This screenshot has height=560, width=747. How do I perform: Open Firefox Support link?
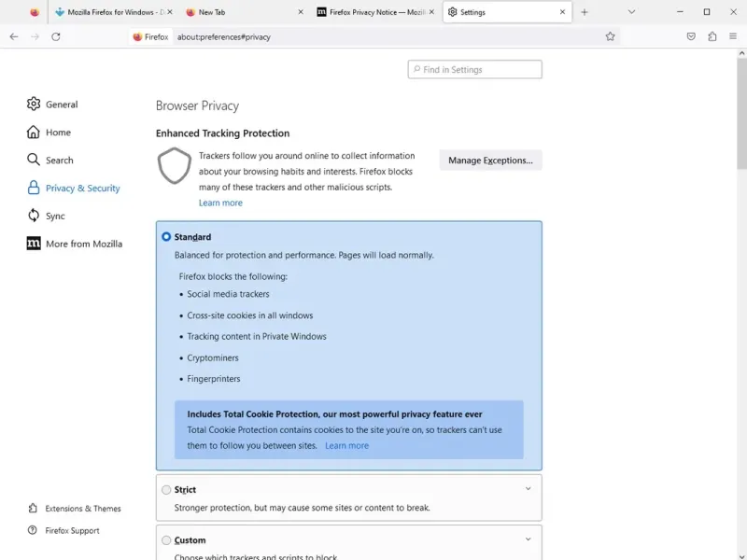tap(63, 530)
